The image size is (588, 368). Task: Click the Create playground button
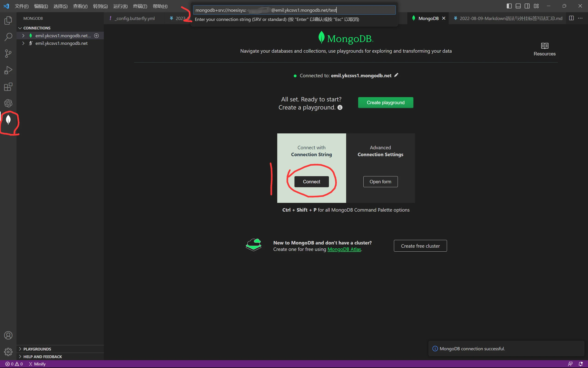tap(386, 103)
